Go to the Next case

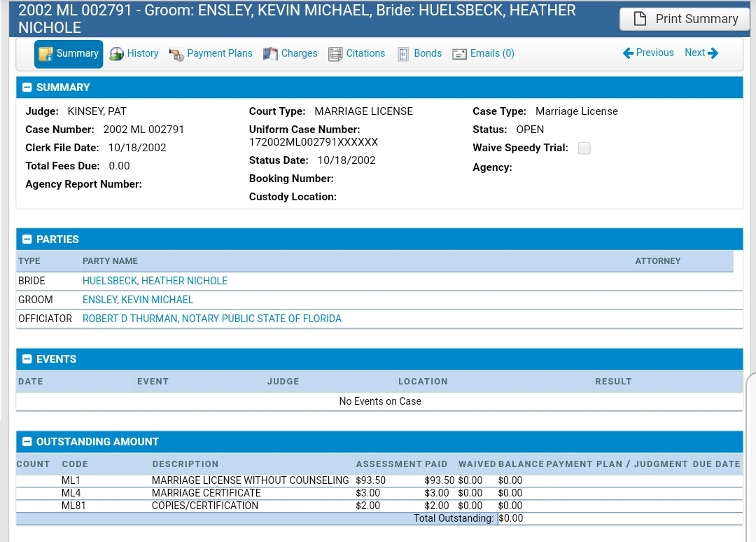coord(701,53)
